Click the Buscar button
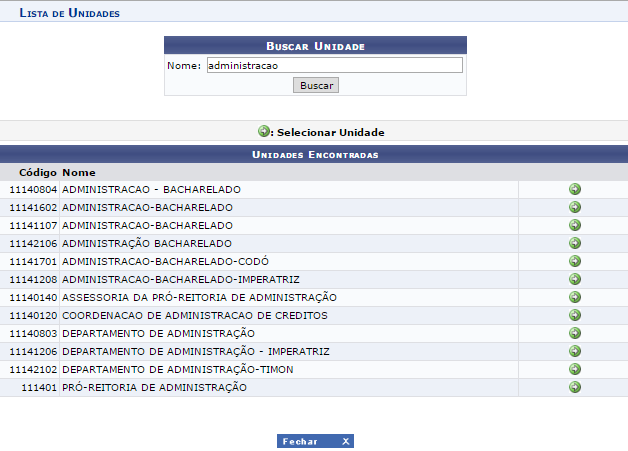This screenshot has width=628, height=451. pos(316,85)
